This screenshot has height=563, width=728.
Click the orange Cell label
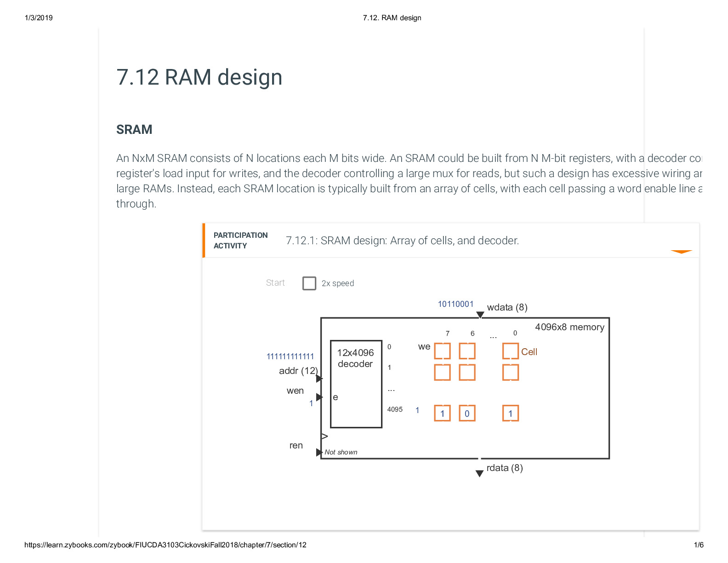(529, 352)
